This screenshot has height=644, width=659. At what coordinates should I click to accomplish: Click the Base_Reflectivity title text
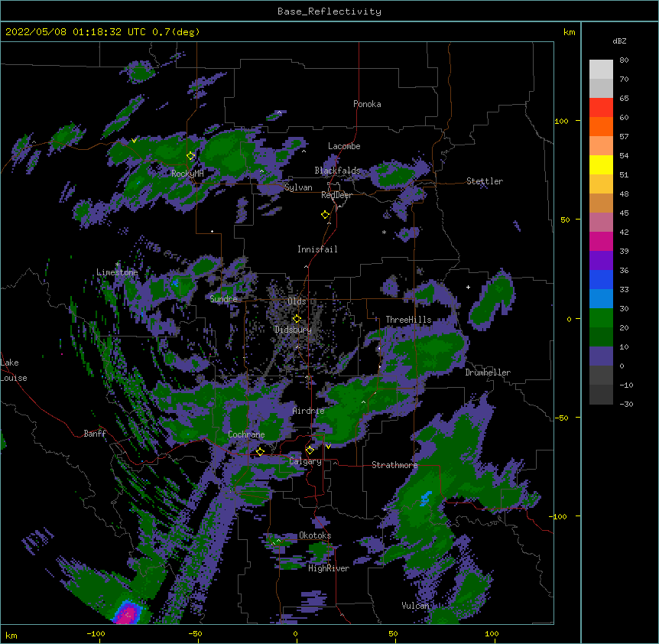329,11
